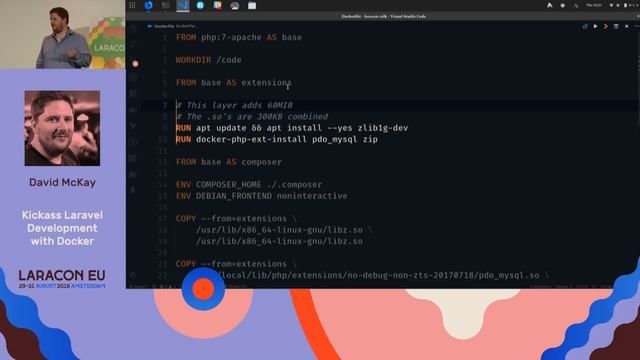640x360 pixels.
Task: Click the comment "# This layer adds 60MIB"
Action: pos(234,105)
